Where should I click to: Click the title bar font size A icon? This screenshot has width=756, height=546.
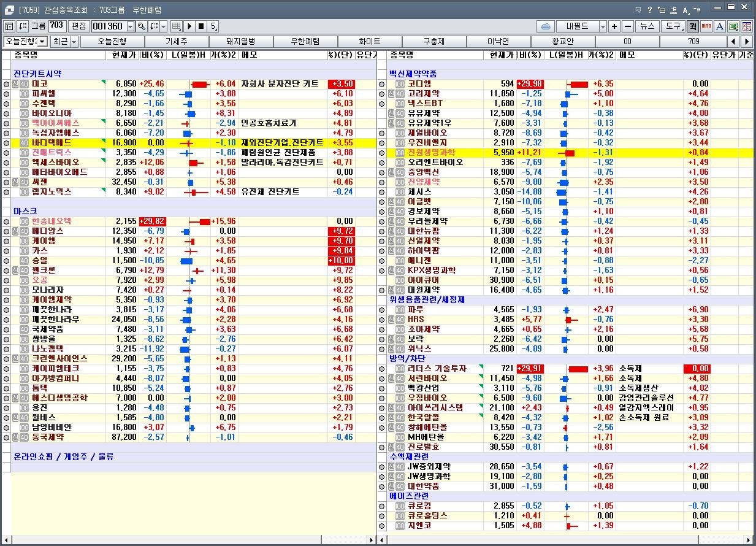point(685,10)
